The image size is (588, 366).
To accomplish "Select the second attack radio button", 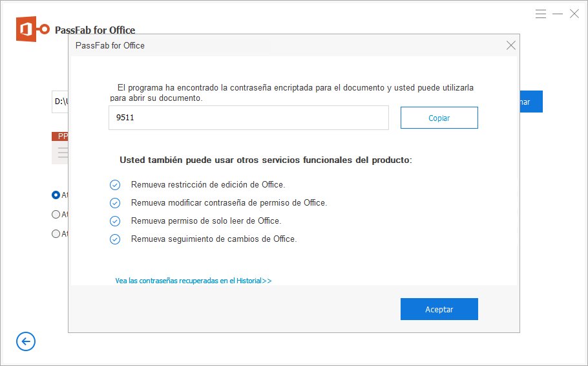I will (56, 214).
